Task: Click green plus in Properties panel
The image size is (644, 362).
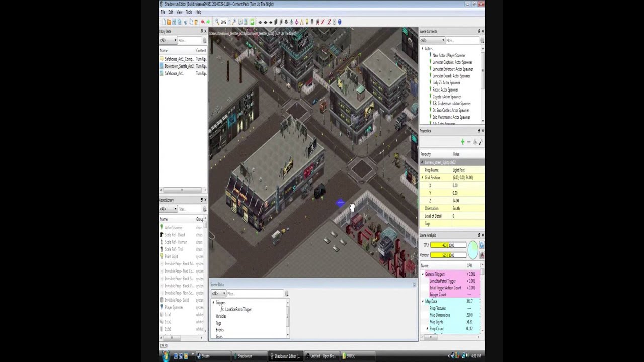Action: (x=463, y=142)
